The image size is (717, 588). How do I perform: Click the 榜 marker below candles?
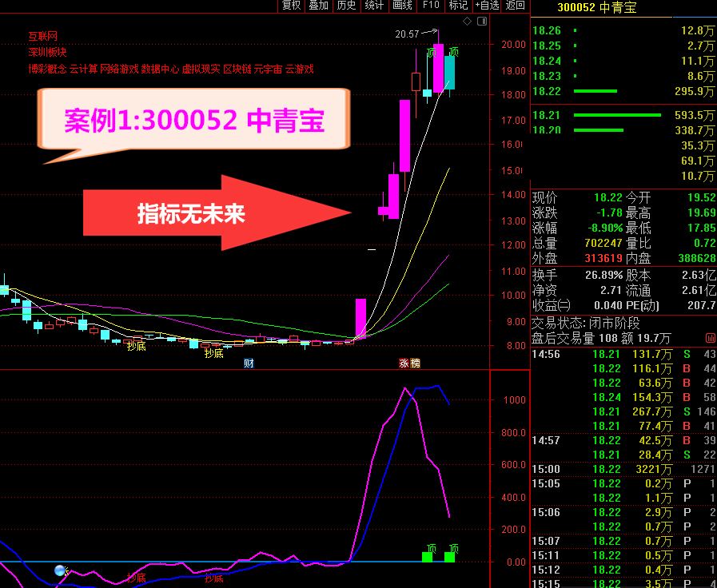click(x=415, y=364)
